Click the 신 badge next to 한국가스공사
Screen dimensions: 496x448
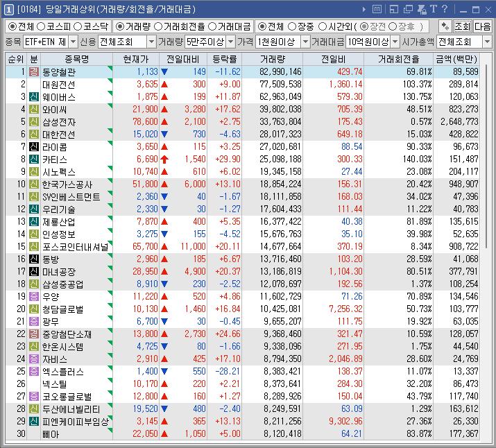point(34,184)
